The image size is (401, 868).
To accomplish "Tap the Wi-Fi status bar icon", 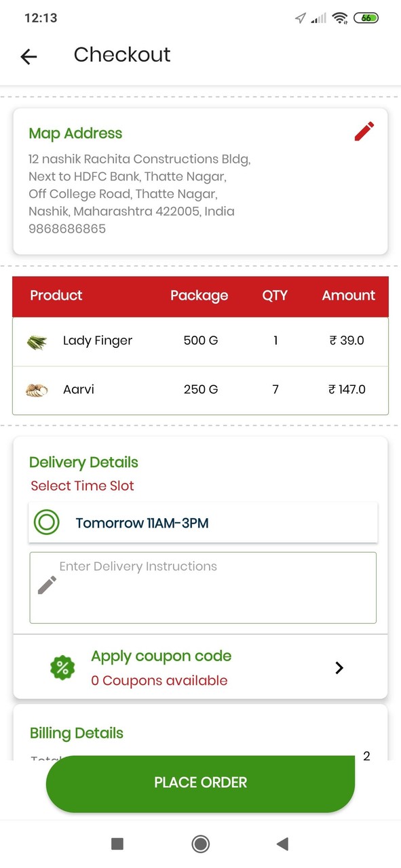I will pos(339,17).
